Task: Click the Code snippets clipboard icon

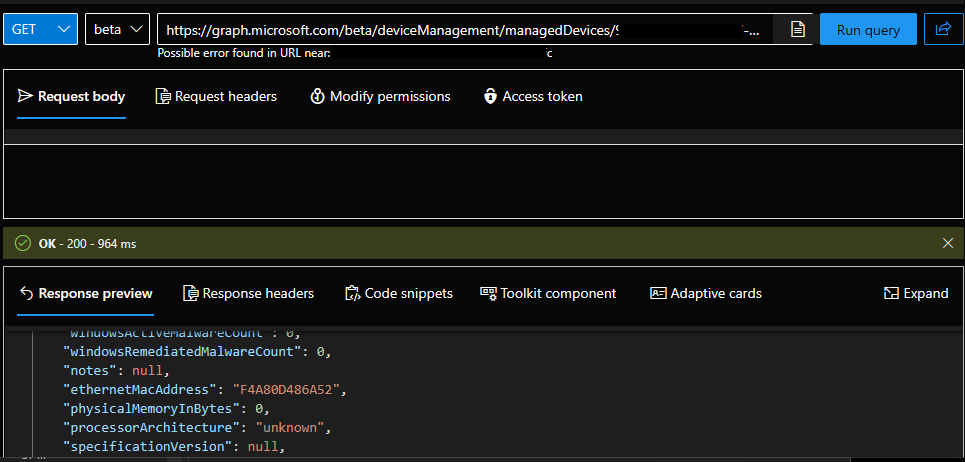Action: [352, 293]
